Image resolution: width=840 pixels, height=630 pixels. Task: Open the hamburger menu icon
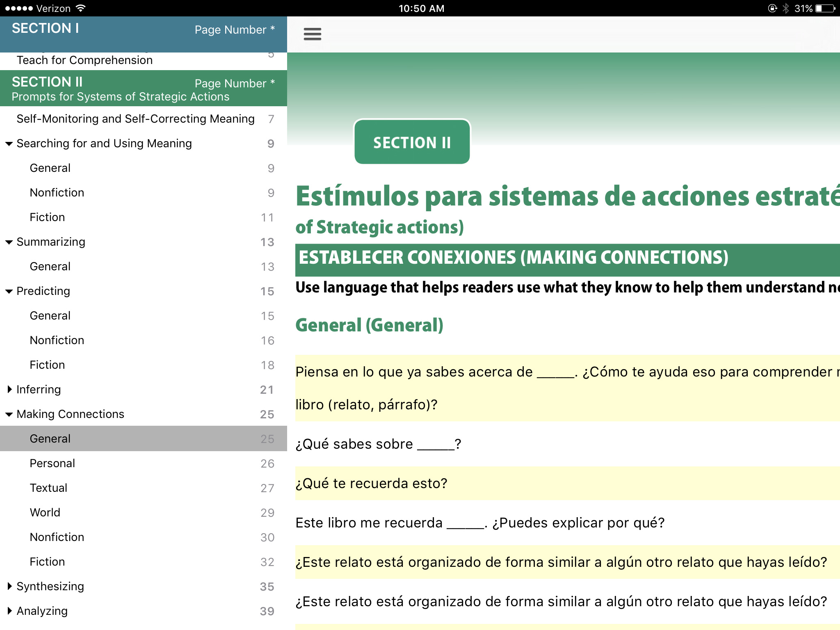tap(312, 34)
